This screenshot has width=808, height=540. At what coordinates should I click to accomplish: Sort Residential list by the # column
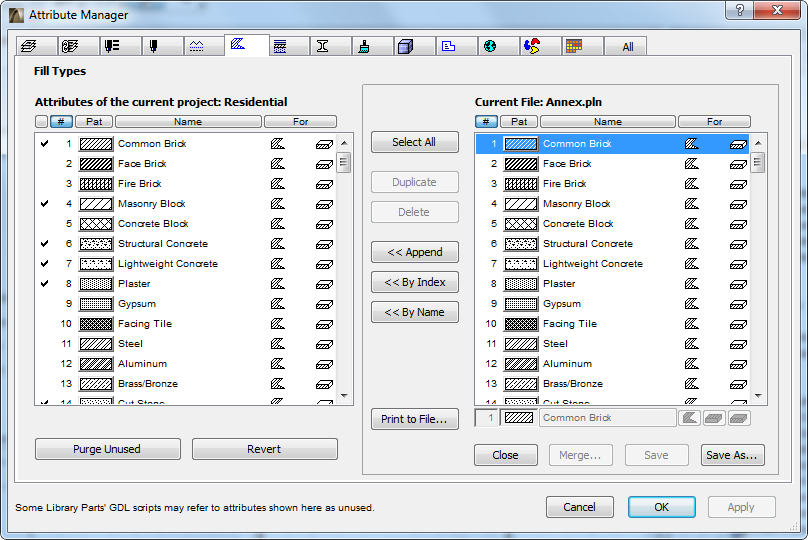61,122
